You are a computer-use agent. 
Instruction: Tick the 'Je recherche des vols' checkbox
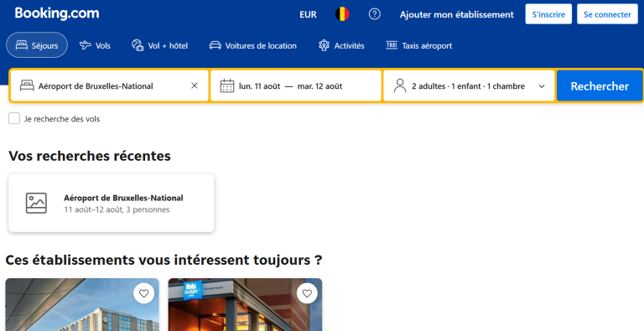(x=14, y=119)
